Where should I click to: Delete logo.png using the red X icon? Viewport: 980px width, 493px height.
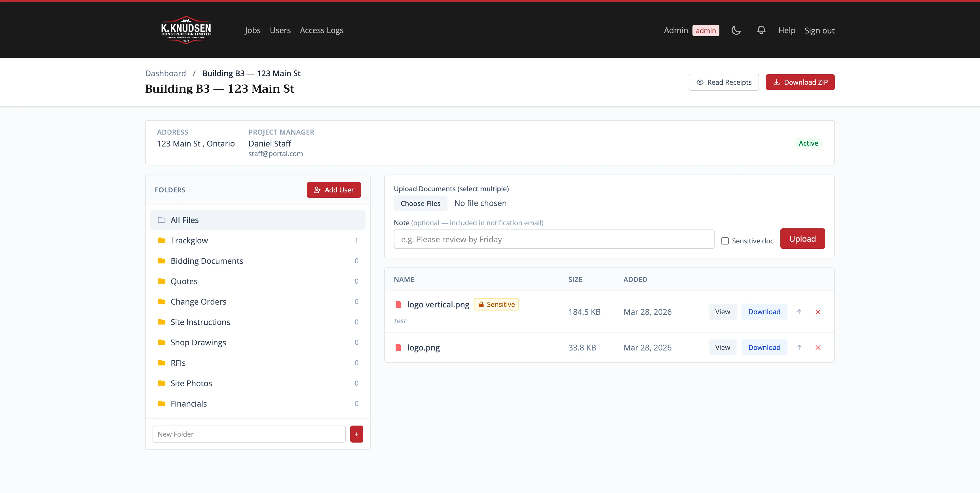(x=818, y=347)
